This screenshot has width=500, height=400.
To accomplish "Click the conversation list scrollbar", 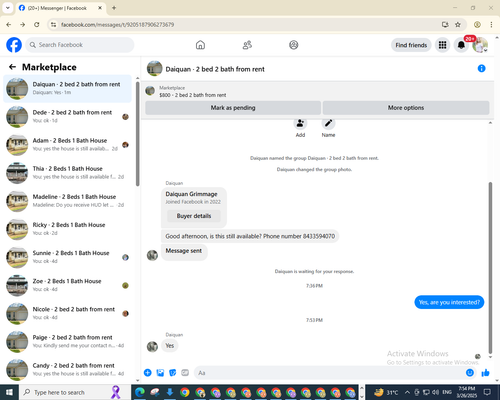I will 137,133.
